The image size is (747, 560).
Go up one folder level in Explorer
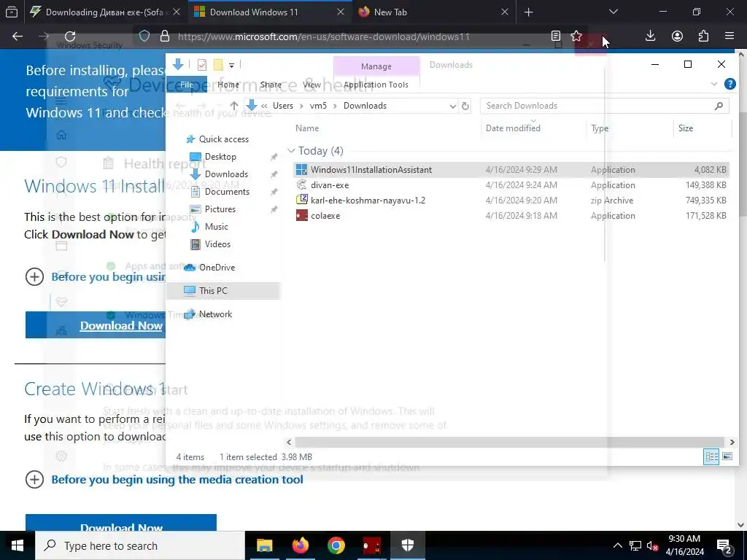(x=234, y=106)
